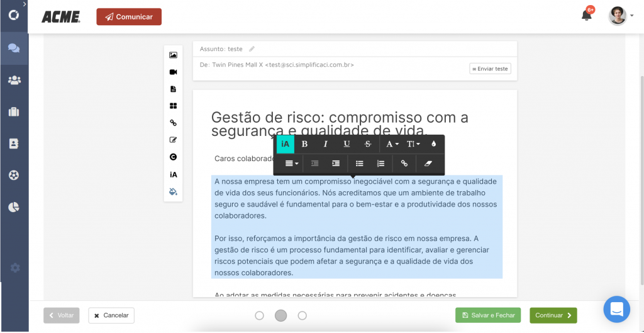Viewport: 644px width, 333px height.
Task: Open the suitcase sidebar section
Action: pyautogui.click(x=14, y=112)
